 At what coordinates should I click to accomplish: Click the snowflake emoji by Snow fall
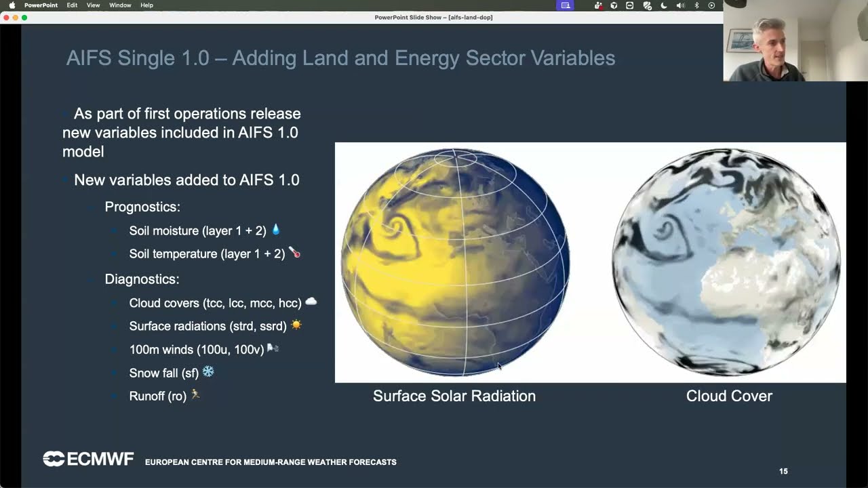point(208,372)
